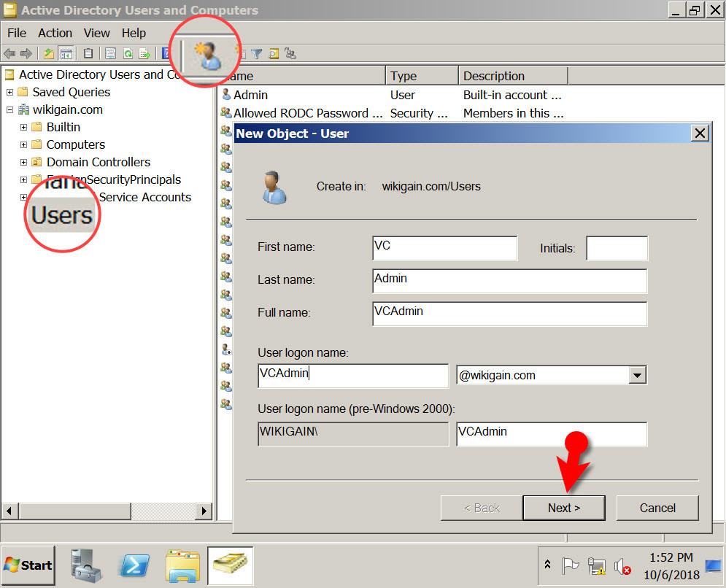Click the Add to group toolbar icon
Image resolution: width=726 pixels, height=588 pixels.
pos(291,54)
